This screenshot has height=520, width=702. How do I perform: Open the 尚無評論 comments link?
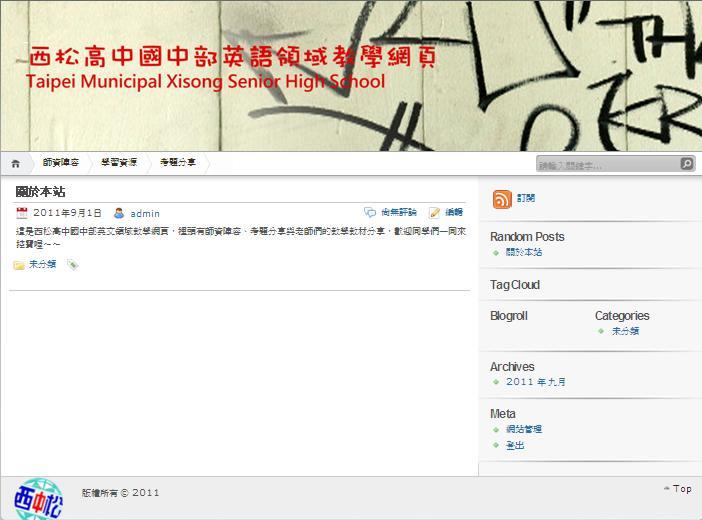(399, 212)
